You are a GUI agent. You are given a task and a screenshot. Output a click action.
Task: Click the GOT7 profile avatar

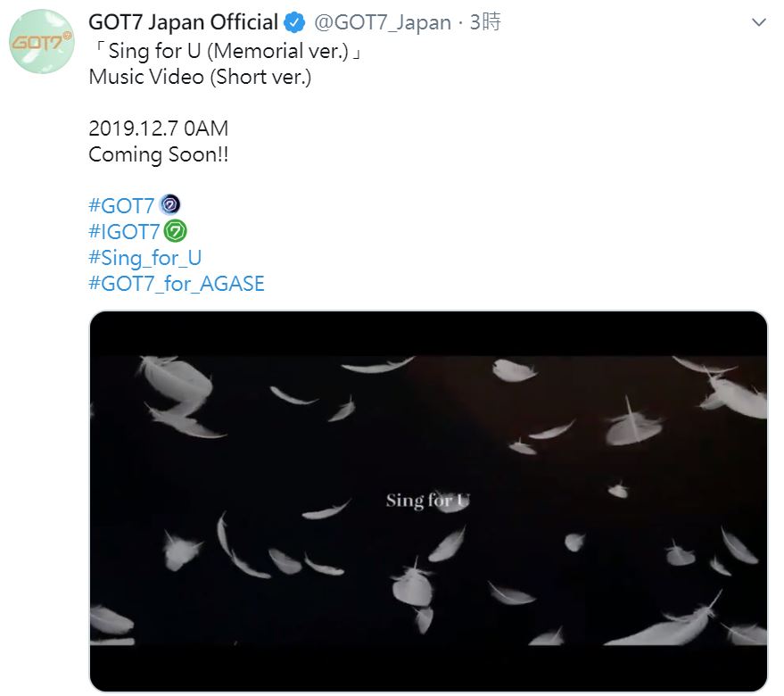(42, 41)
